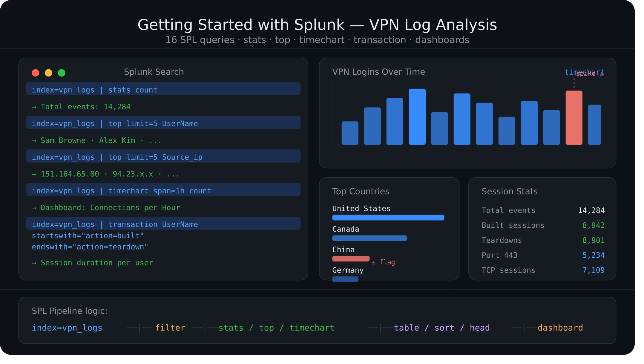This screenshot has height=364, width=644.
Task: Click 'Session duration per user' result
Action: pos(93,263)
